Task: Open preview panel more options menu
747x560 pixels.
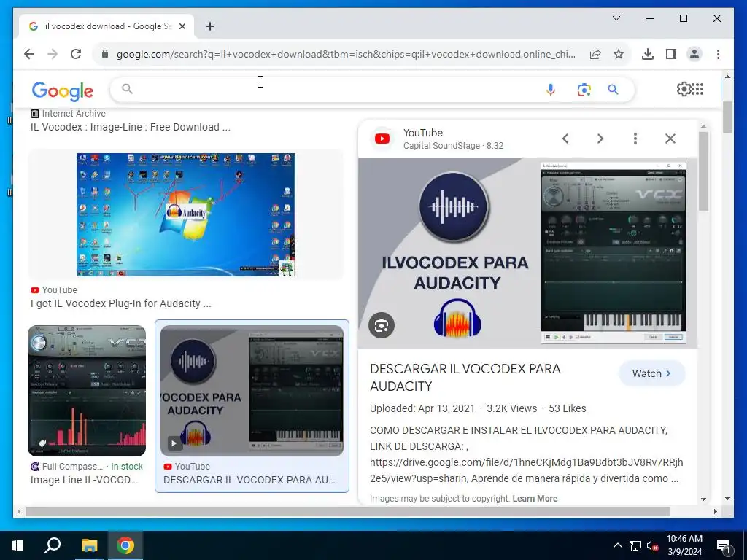Action: coord(635,139)
